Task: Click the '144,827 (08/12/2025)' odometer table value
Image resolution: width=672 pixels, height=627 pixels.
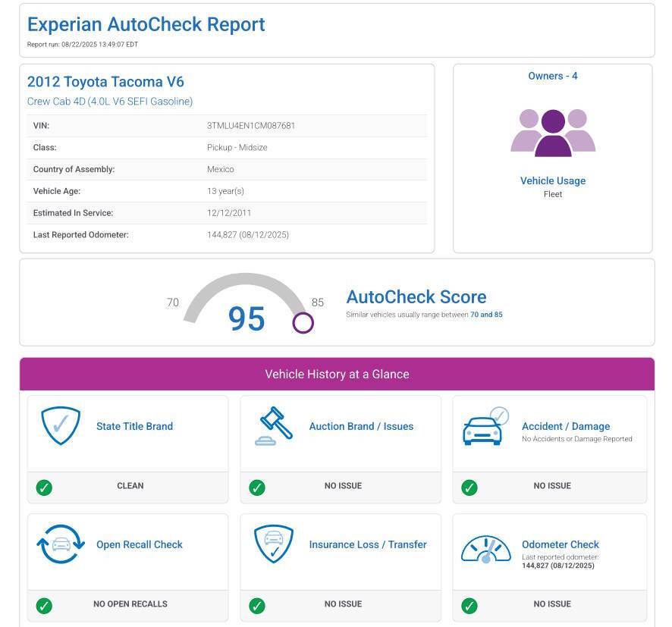Action: [248, 235]
